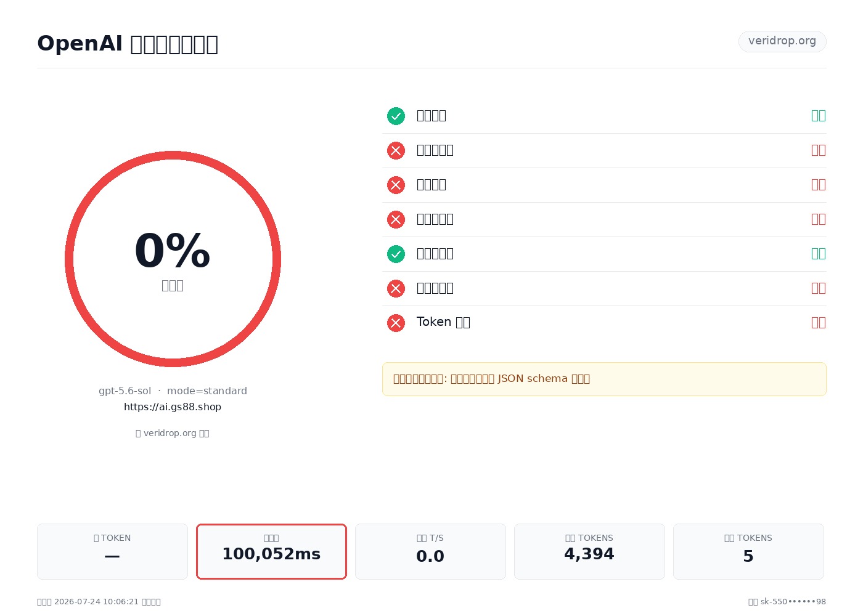
Task: Click the 0% red circular score gauge
Action: (173, 259)
